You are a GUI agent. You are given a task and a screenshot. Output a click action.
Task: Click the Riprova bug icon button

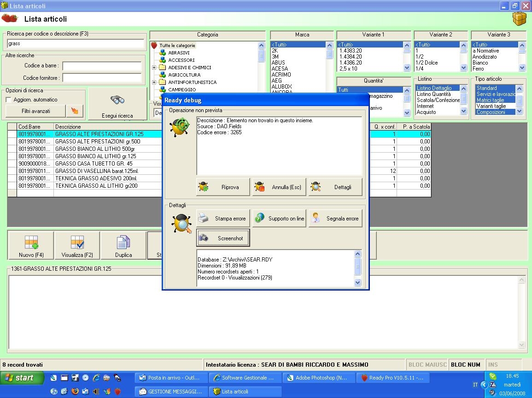point(223,187)
